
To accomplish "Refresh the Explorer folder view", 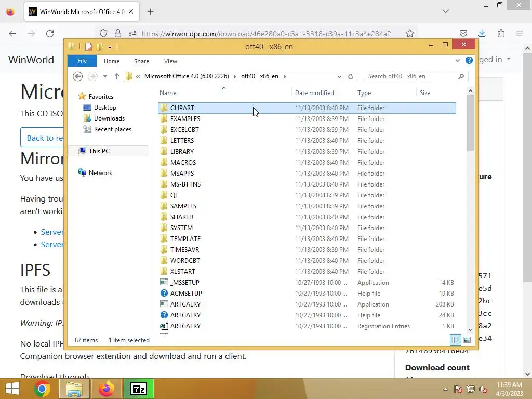I will (351, 76).
